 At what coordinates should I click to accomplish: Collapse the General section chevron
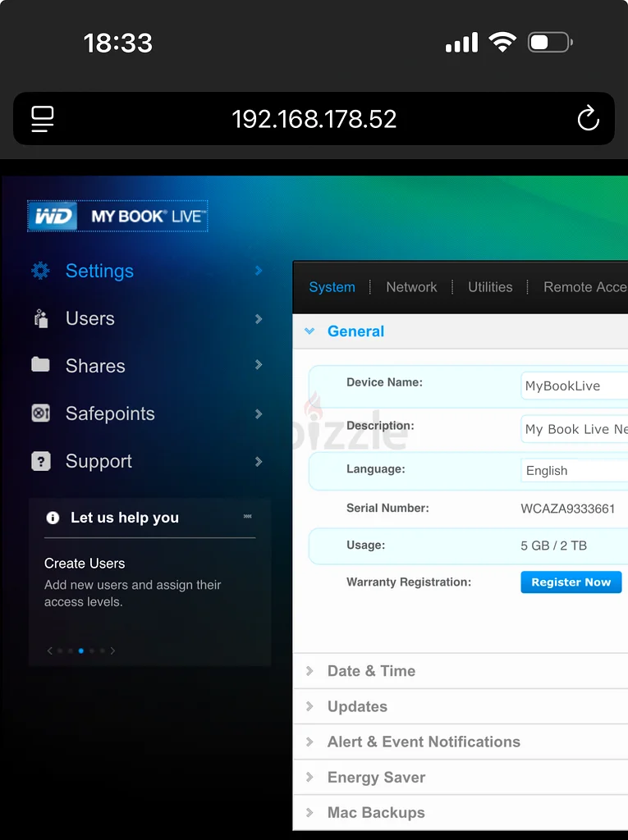click(309, 331)
